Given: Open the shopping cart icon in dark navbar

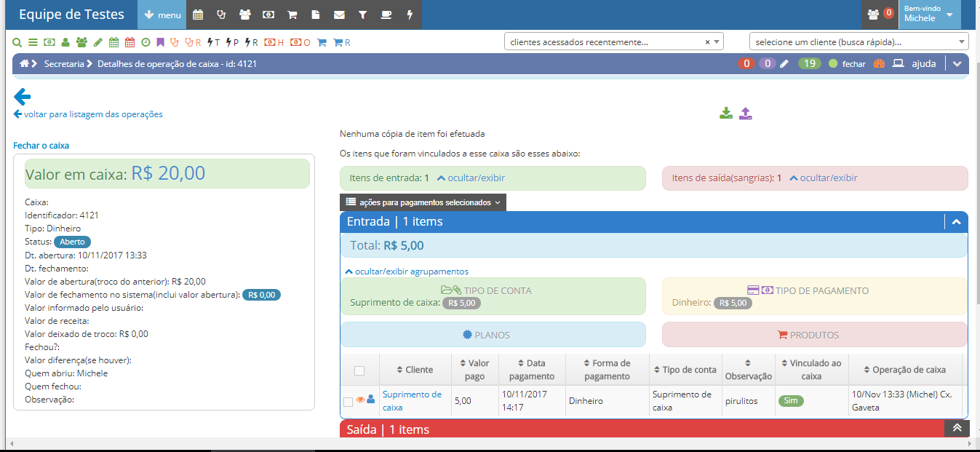Looking at the screenshot, I should (292, 15).
